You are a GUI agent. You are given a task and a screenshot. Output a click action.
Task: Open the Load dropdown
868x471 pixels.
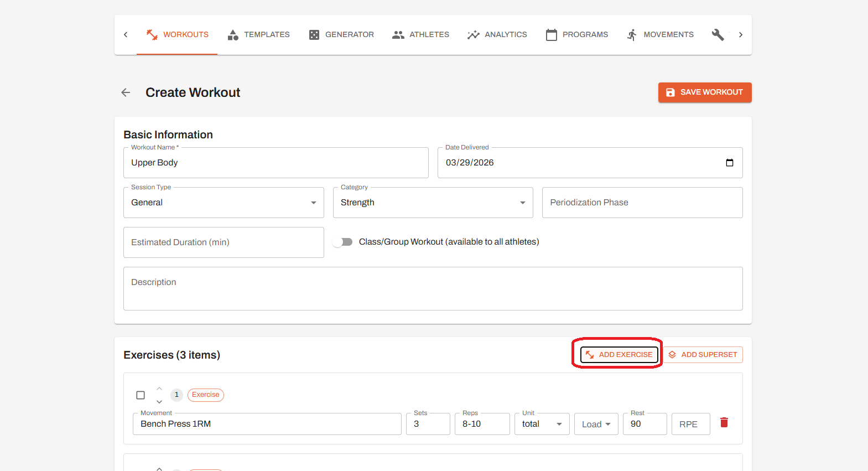click(596, 424)
